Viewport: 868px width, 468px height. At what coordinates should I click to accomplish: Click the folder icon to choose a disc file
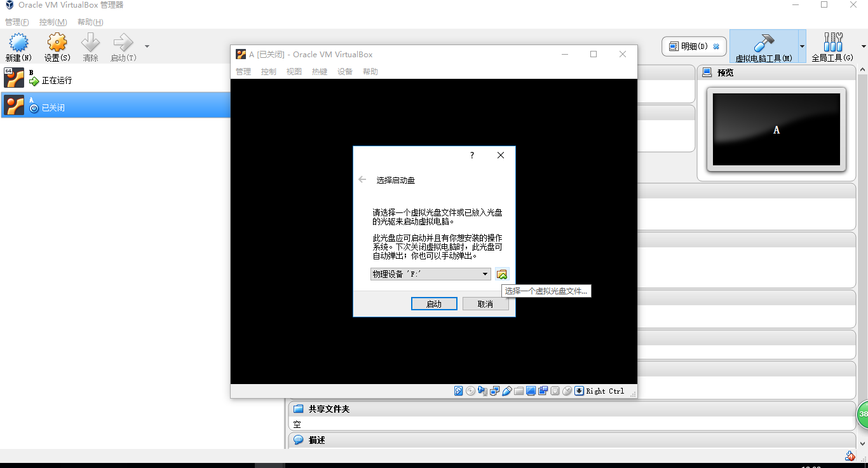point(502,274)
